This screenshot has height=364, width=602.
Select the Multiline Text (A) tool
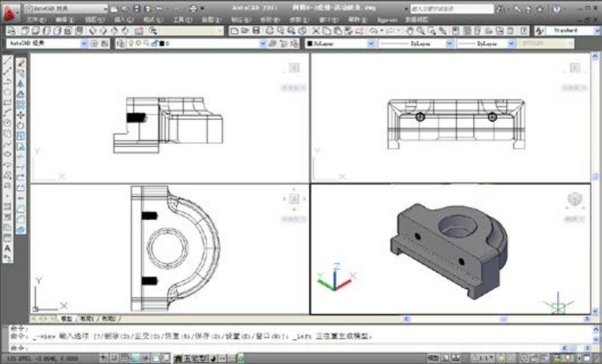[x=7, y=248]
